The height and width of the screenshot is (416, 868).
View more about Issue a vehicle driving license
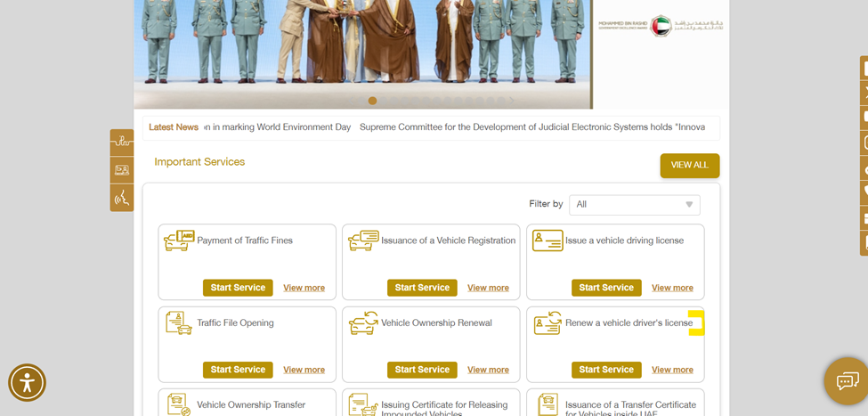672,288
